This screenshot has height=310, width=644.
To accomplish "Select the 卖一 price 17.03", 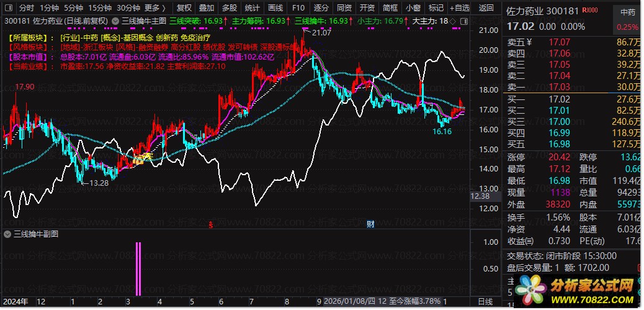I will (560, 87).
